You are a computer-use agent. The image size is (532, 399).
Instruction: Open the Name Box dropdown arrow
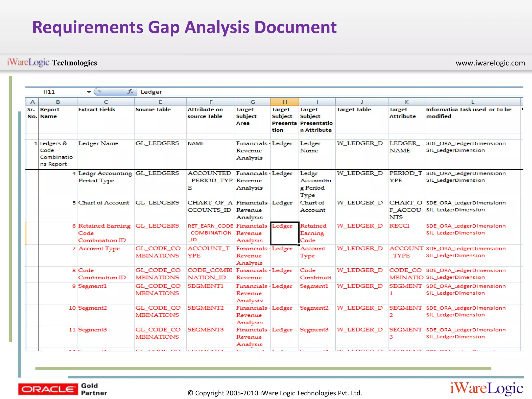(89, 92)
